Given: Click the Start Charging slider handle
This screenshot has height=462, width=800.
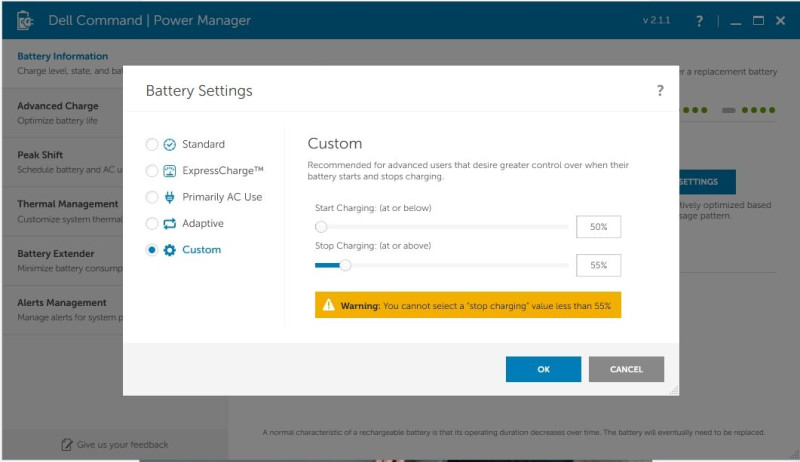Looking at the screenshot, I should (321, 227).
